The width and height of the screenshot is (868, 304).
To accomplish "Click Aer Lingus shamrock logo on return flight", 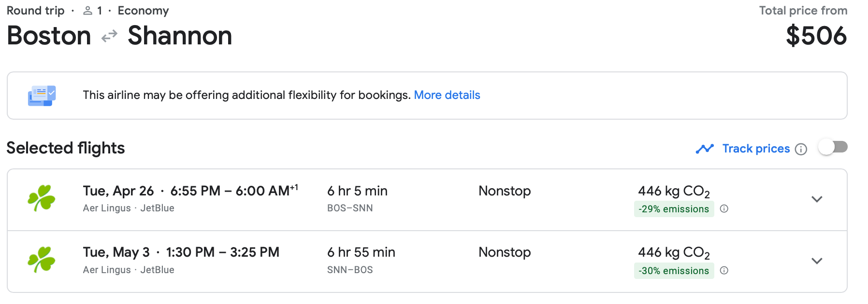I will coord(42,260).
